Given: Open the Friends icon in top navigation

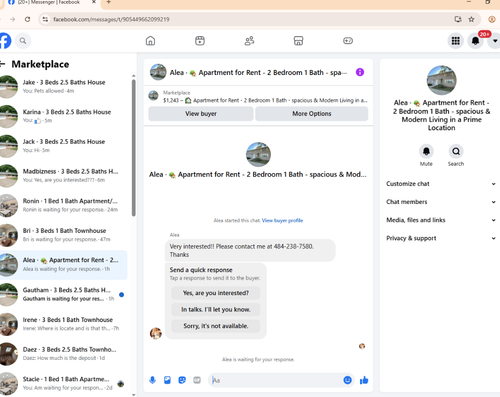Looking at the screenshot, I should click(249, 41).
